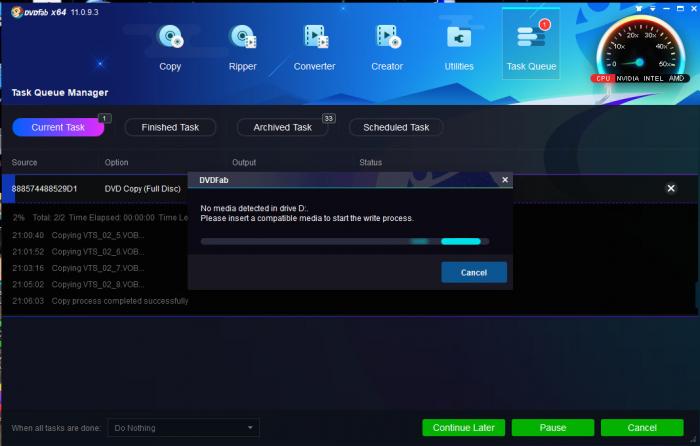
Task: Switch to Finished Task tab
Action: (170, 127)
